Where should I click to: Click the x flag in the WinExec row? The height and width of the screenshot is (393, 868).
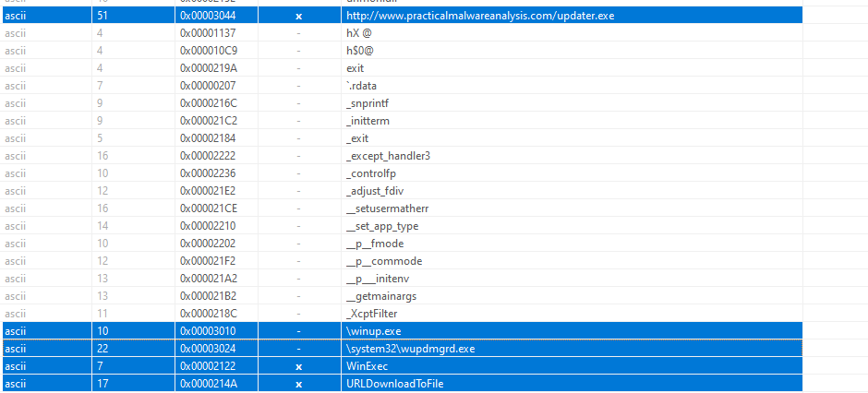298,366
